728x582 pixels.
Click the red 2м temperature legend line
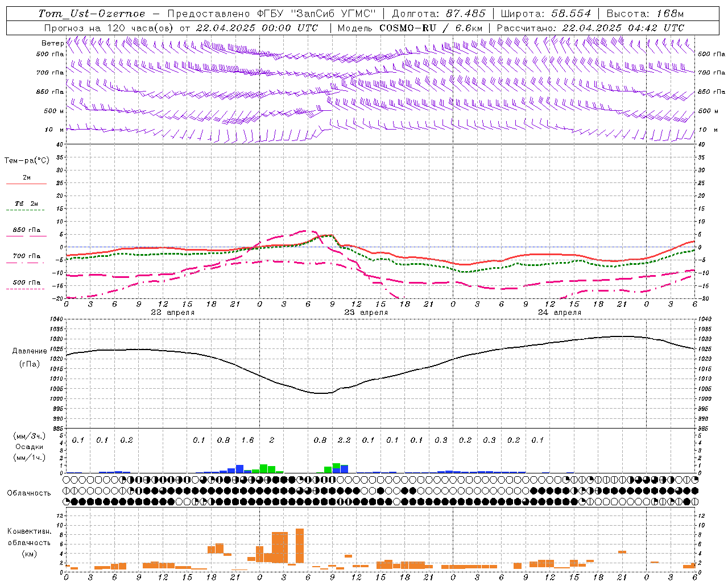(26, 184)
